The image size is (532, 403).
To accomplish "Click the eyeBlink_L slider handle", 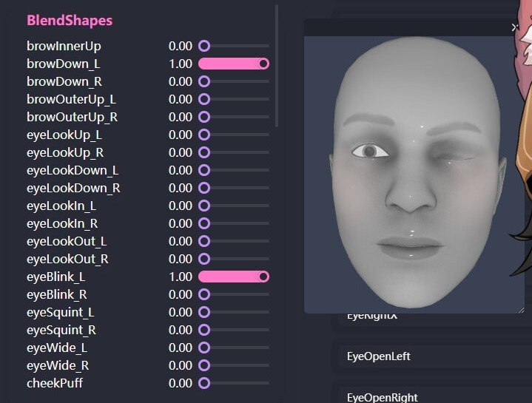I will tap(263, 277).
